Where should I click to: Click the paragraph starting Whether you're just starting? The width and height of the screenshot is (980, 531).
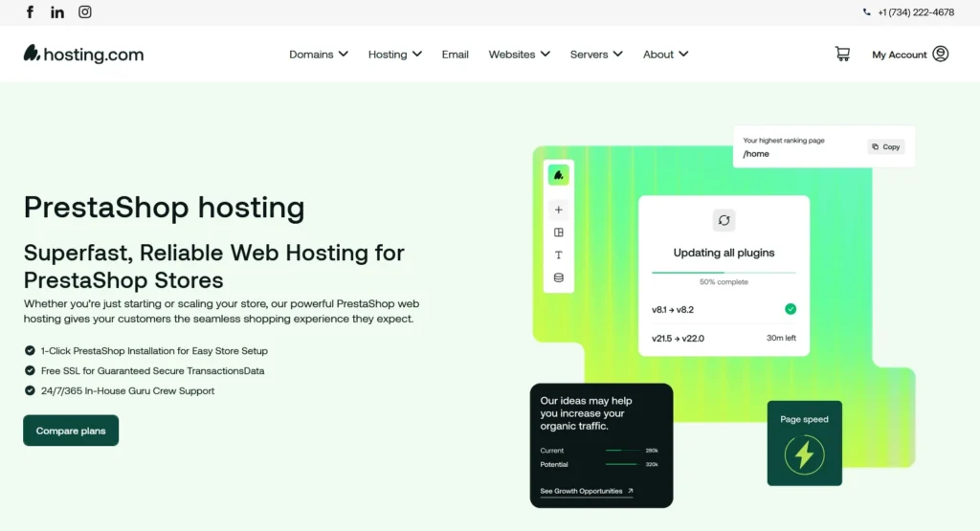tap(222, 311)
